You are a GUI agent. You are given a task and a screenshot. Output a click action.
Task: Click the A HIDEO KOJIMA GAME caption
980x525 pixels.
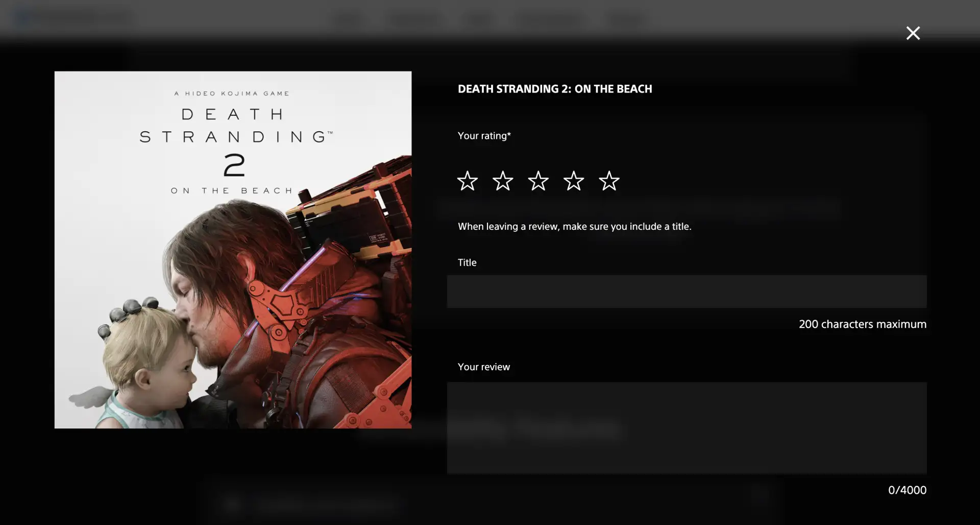pyautogui.click(x=232, y=93)
